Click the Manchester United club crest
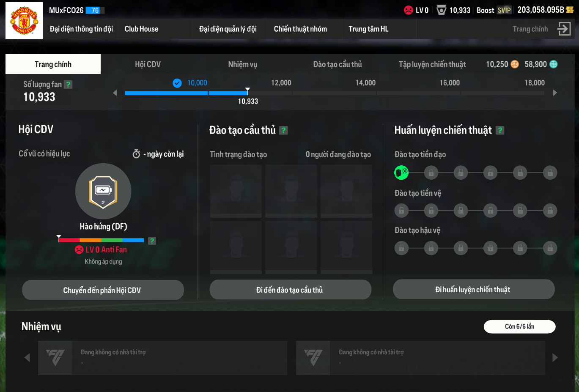Viewport: 579px width, 392px height. [24, 20]
